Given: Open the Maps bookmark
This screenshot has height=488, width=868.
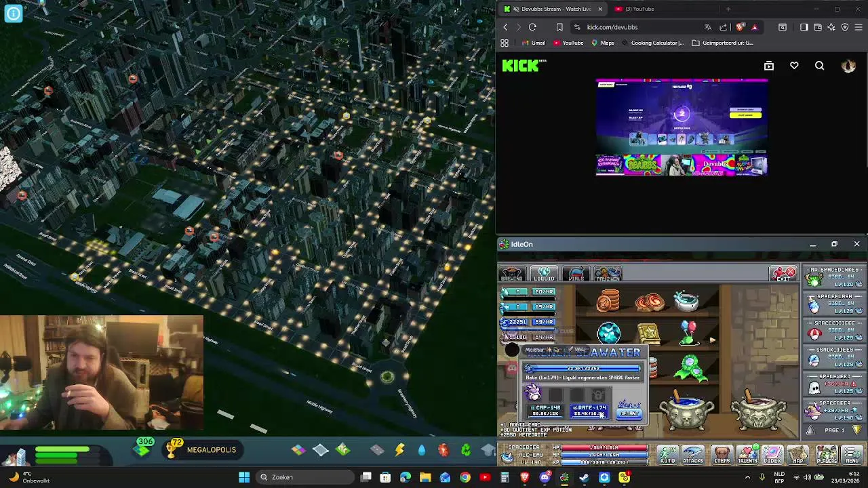Looking at the screenshot, I should [x=602, y=43].
